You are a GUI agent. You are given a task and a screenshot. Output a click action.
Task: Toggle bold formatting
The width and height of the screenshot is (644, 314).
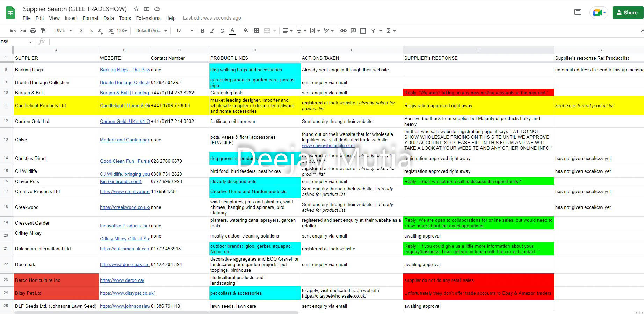[x=202, y=31]
